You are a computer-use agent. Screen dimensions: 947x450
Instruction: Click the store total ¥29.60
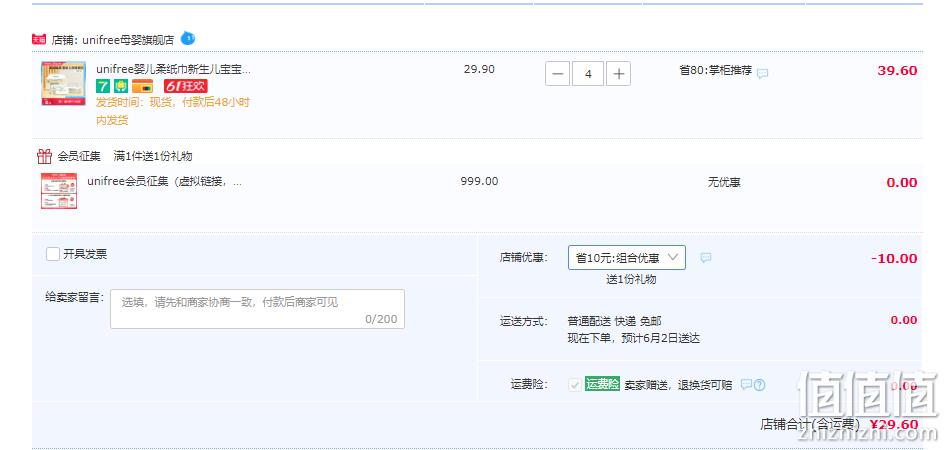click(x=894, y=425)
